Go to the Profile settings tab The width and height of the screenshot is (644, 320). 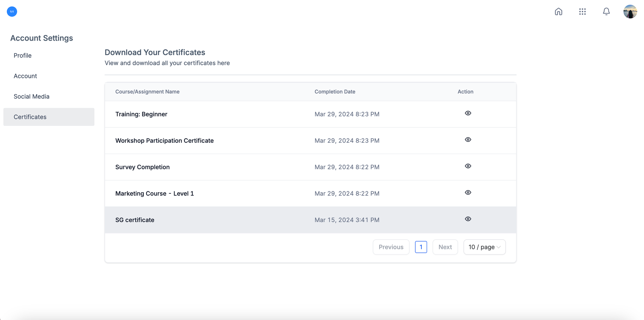tap(23, 55)
